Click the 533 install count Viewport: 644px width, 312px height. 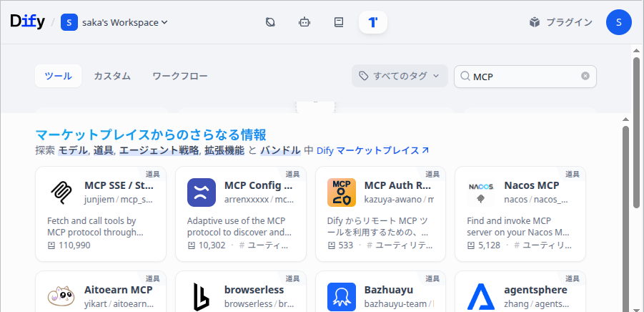346,245
